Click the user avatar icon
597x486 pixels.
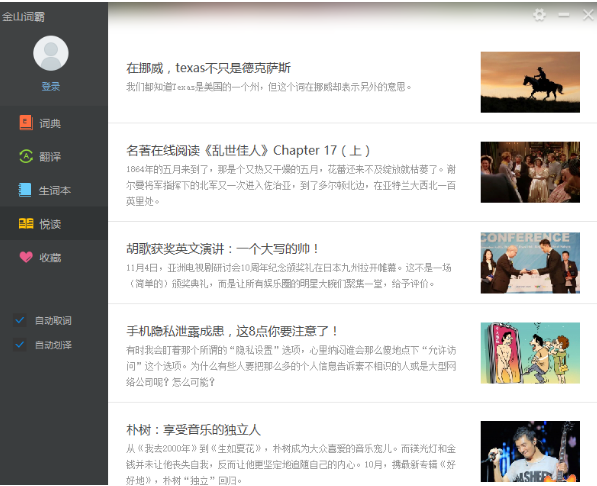point(51,53)
